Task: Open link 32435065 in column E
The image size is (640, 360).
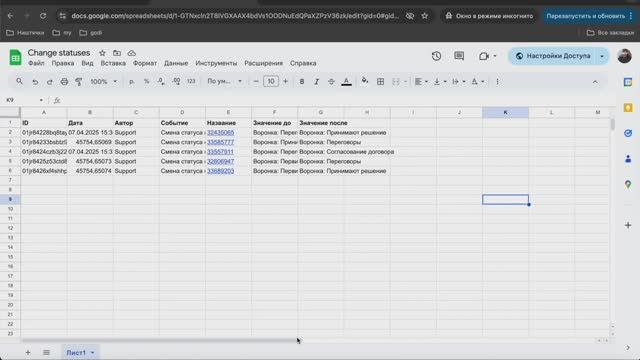Action: pos(220,133)
